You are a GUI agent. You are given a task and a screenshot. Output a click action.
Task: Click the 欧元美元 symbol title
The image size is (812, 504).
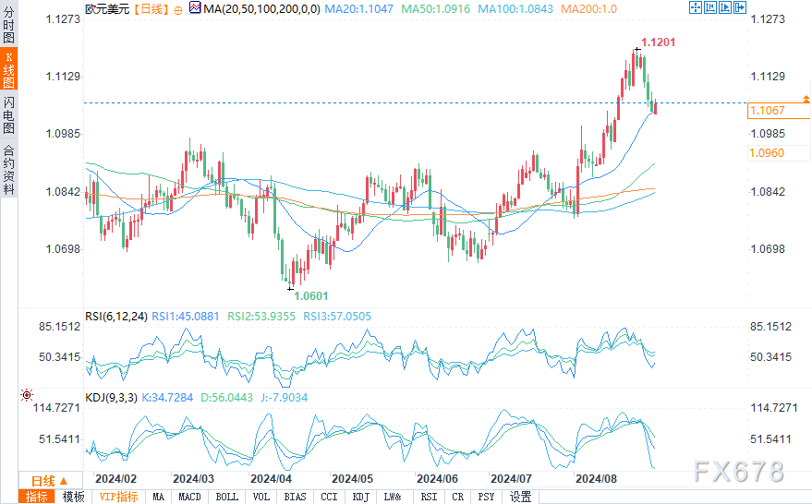click(x=107, y=9)
